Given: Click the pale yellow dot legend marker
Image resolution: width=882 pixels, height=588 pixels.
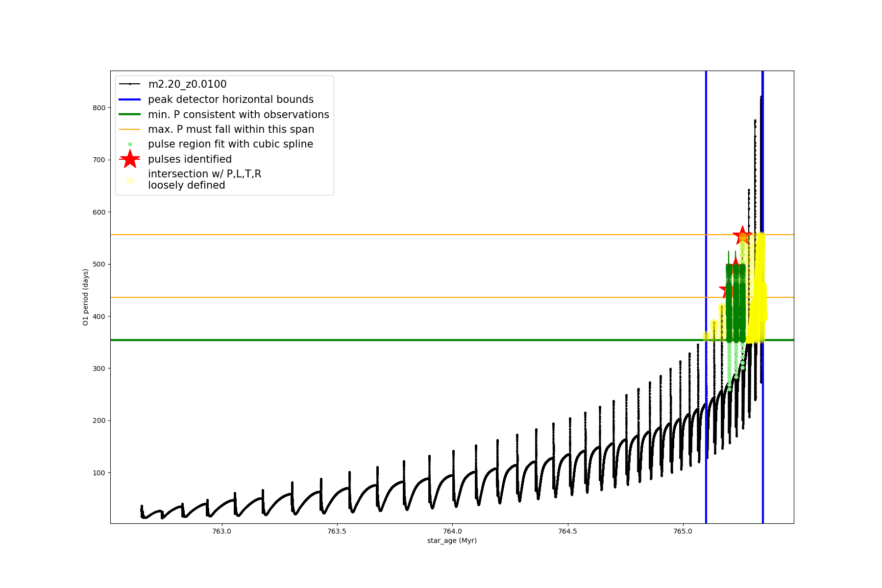Looking at the screenshot, I should (x=130, y=181).
